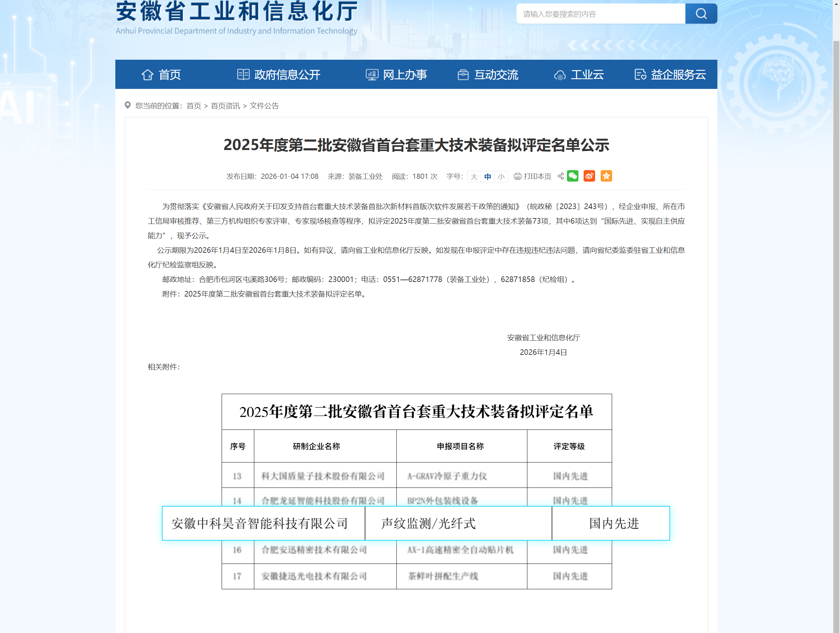Click the location pin breadcrumb icon
This screenshot has width=840, height=633.
127,105
